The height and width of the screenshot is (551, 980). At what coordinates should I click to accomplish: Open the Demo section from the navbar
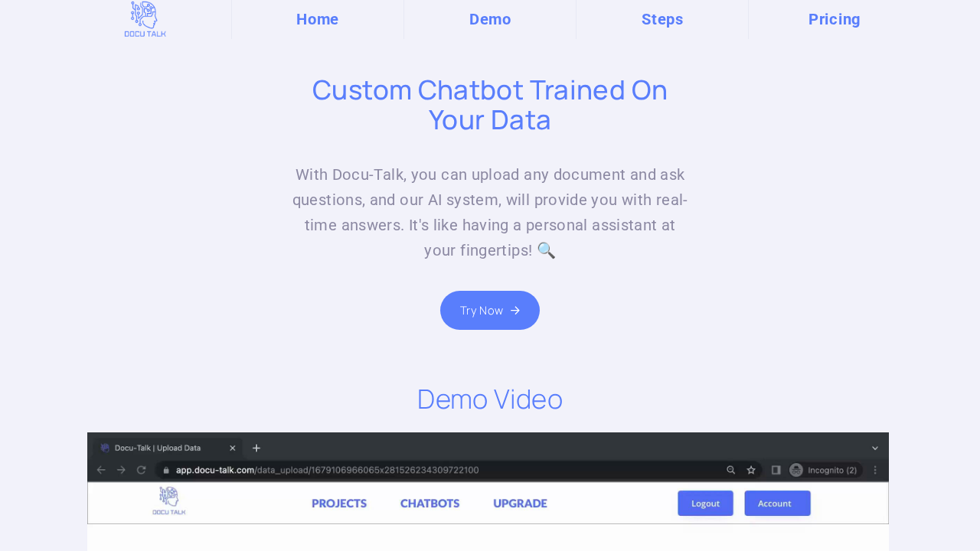[490, 19]
